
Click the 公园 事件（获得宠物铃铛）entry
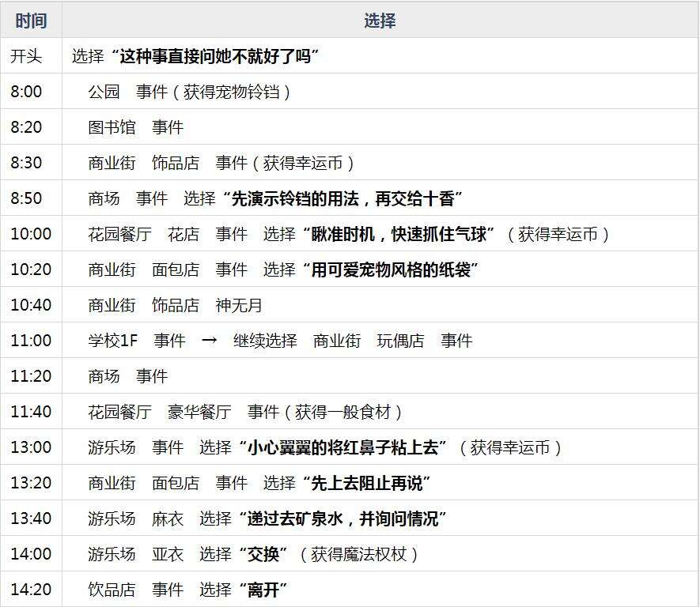(x=190, y=92)
